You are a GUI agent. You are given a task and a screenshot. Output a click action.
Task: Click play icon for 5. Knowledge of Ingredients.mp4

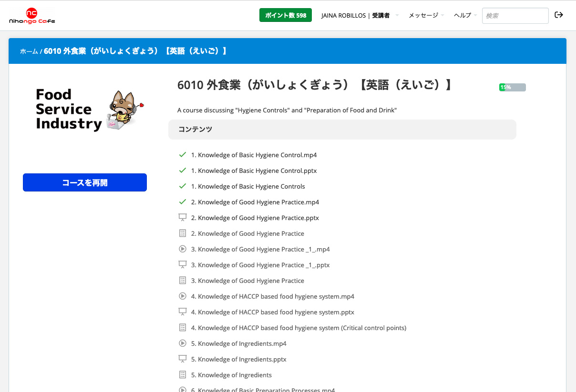[182, 343]
